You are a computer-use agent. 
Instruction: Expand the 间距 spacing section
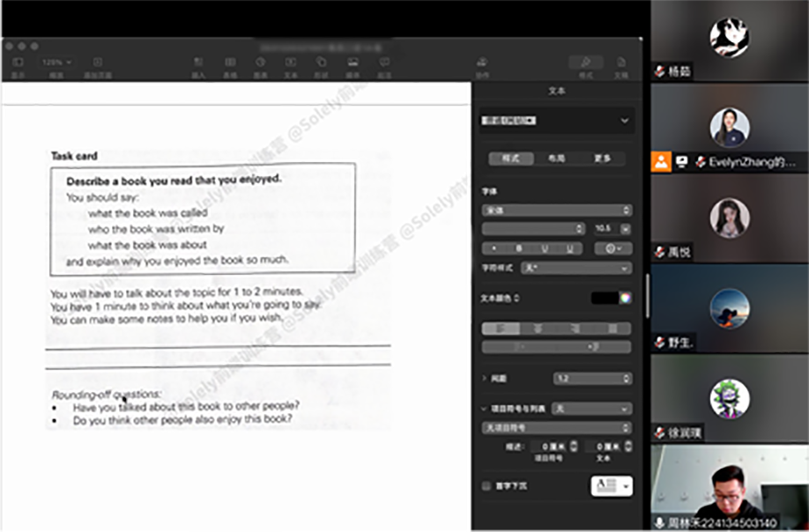point(484,379)
